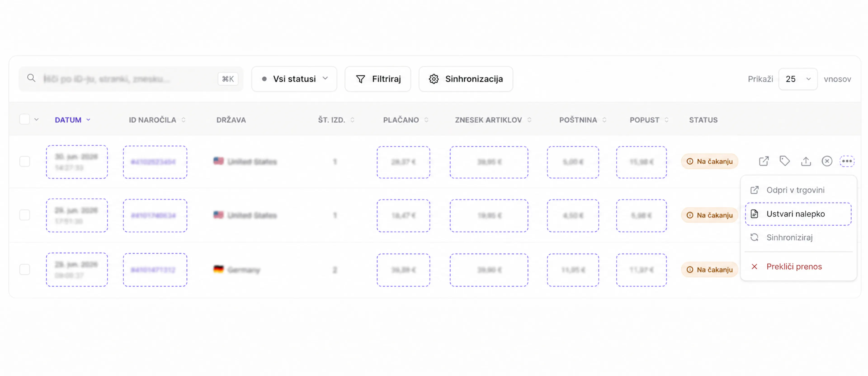Viewport: 868px width, 376px height.
Task: Click the search magnifier icon
Action: [x=31, y=78]
